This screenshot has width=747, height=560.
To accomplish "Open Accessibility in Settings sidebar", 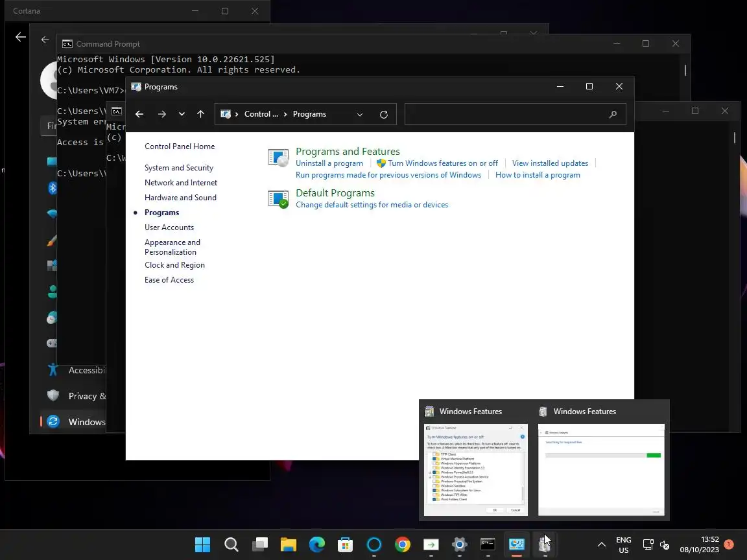I will tap(77, 371).
